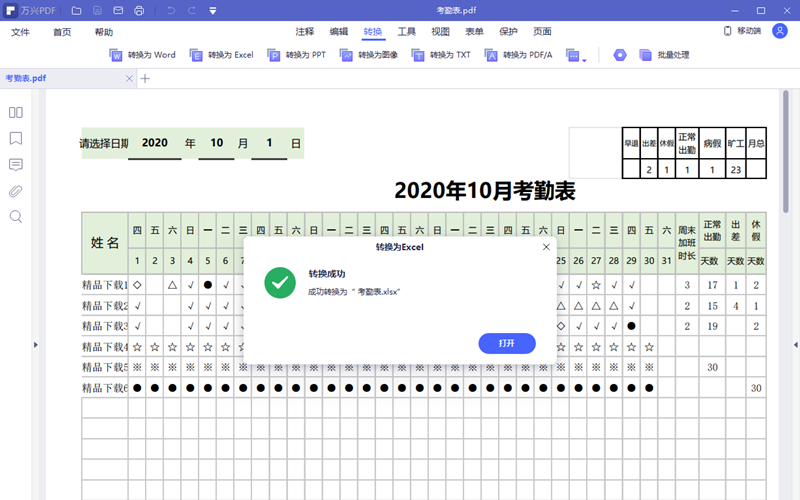Viewport: 800px width, 500px height.
Task: Select 转换为 PDF/A in the toolbar
Action: click(x=518, y=55)
